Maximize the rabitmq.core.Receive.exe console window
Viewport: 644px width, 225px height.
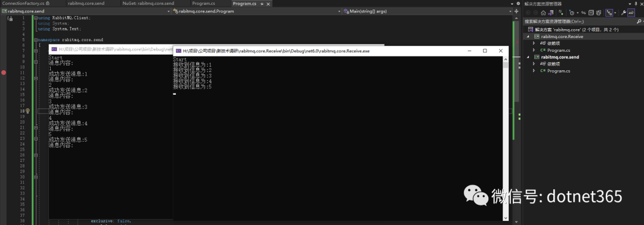point(485,51)
